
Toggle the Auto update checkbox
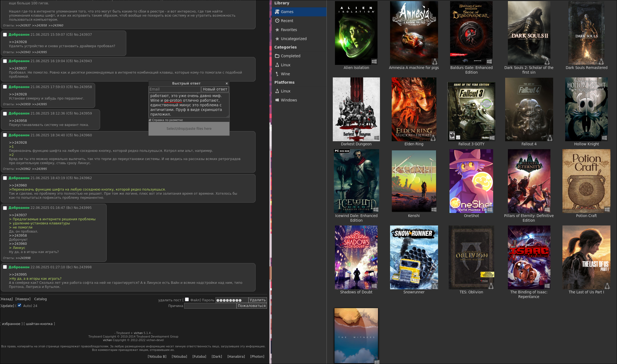pyautogui.click(x=19, y=305)
